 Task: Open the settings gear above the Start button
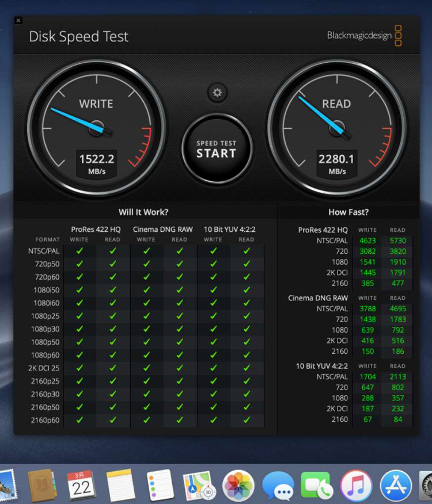pos(217,93)
